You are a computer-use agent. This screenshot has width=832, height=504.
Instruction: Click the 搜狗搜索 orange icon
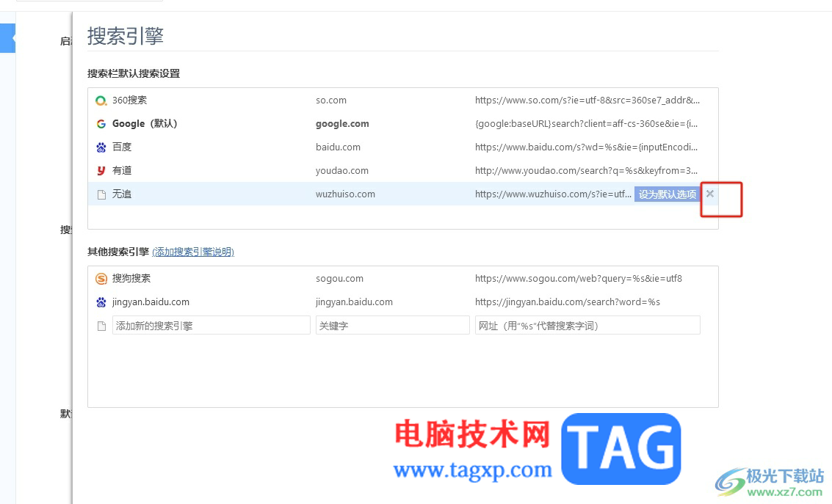pyautogui.click(x=101, y=278)
